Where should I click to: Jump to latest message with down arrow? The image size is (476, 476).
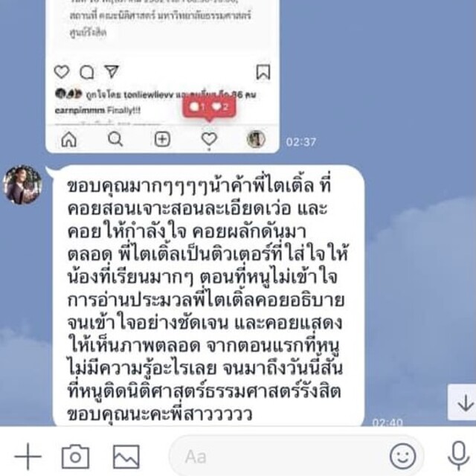pos(463,402)
